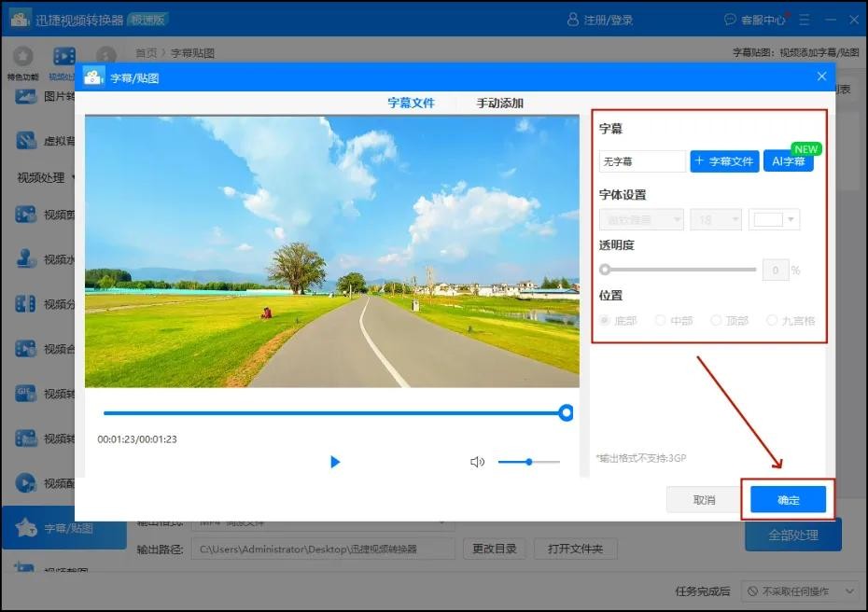Open the 不采取任何操作 task-completion dropdown
868x612 pixels.
(x=800, y=591)
